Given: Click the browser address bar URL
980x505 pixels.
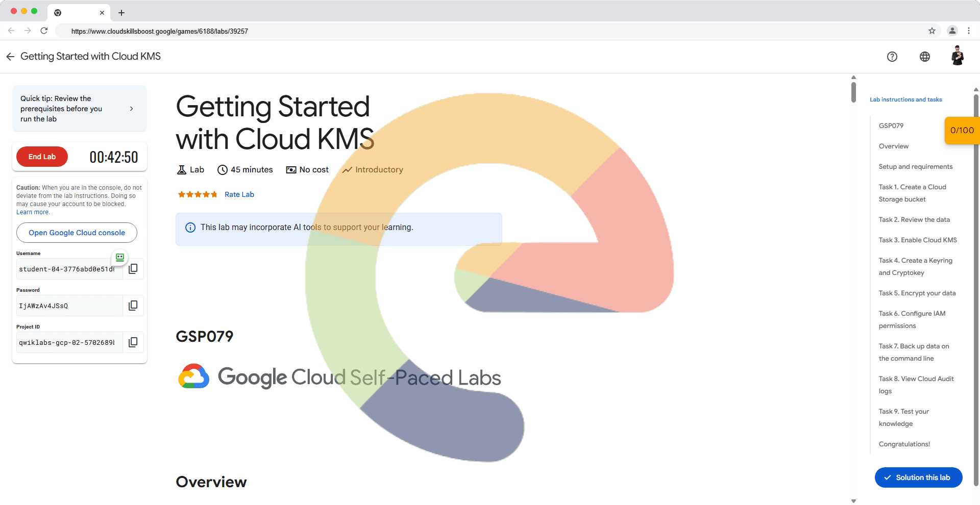Looking at the screenshot, I should (x=160, y=31).
